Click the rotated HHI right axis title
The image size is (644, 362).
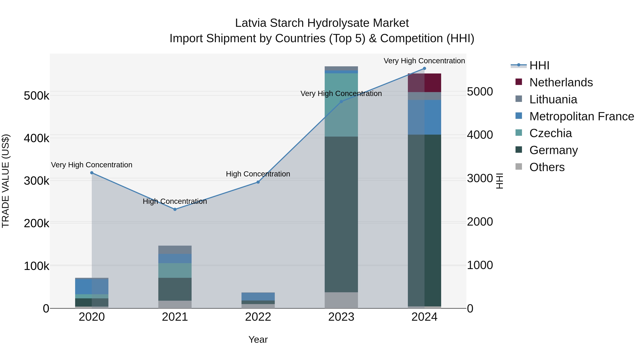[499, 181]
